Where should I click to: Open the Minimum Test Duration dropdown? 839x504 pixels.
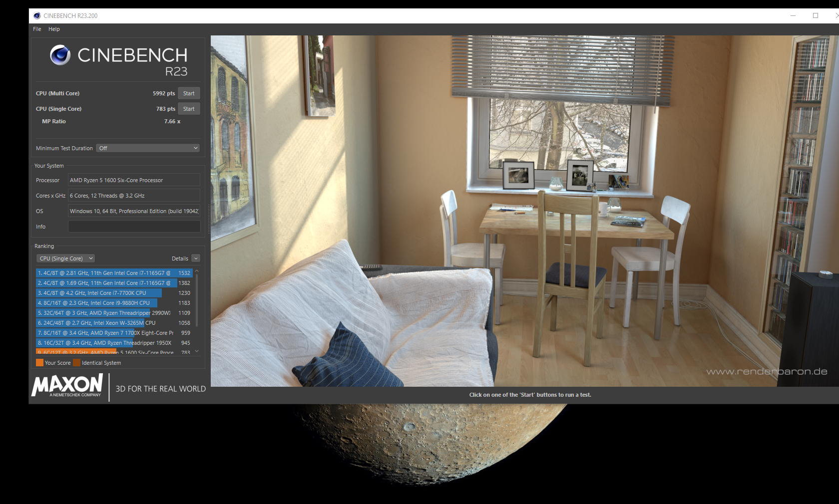pos(148,148)
